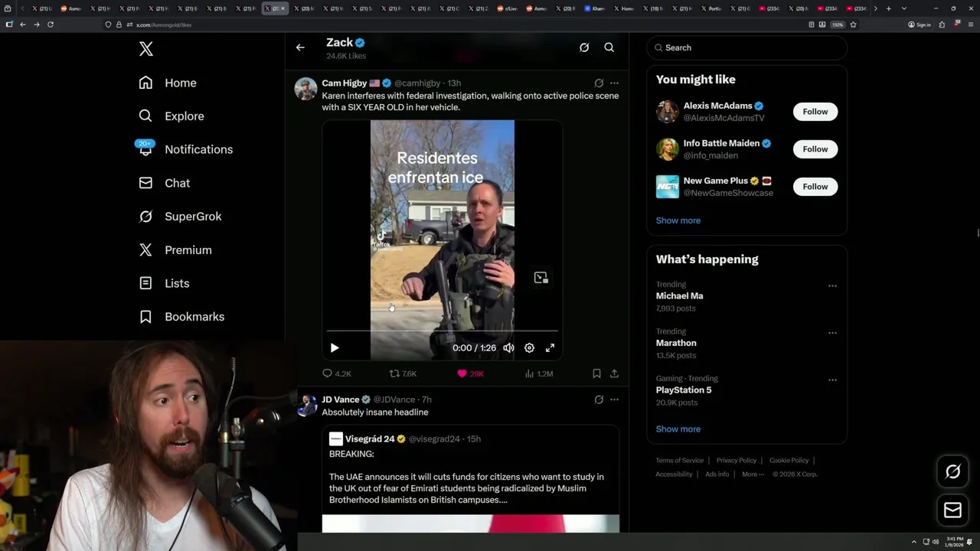This screenshot has height=551, width=980.
Task: Click Grok explain icon on JD Vance post
Action: point(599,399)
